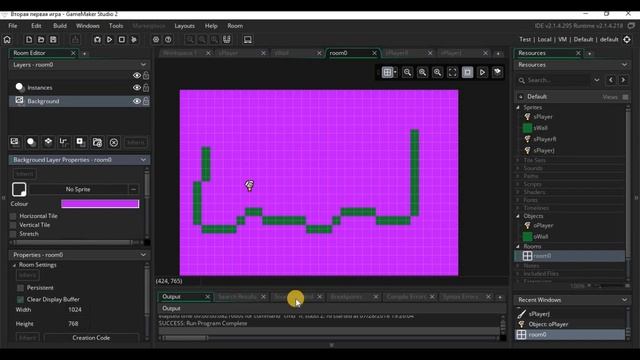Collapse Background Layer Properties panel
The width and height of the screenshot is (640, 360).
143,160
